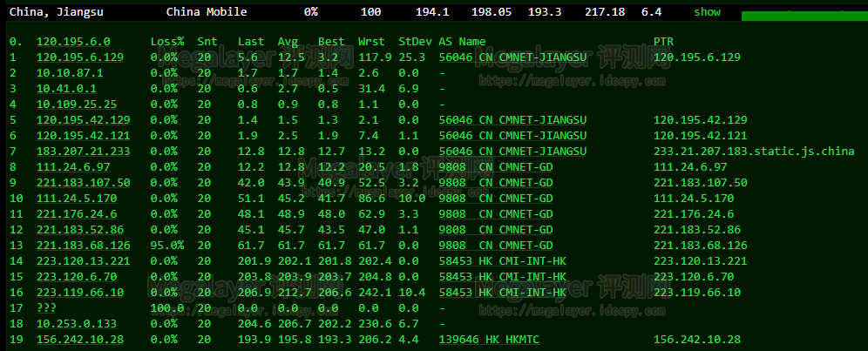Open AS link 58453 HK CMI-INT-HK on hop 14
The image size is (868, 351).
[503, 260]
